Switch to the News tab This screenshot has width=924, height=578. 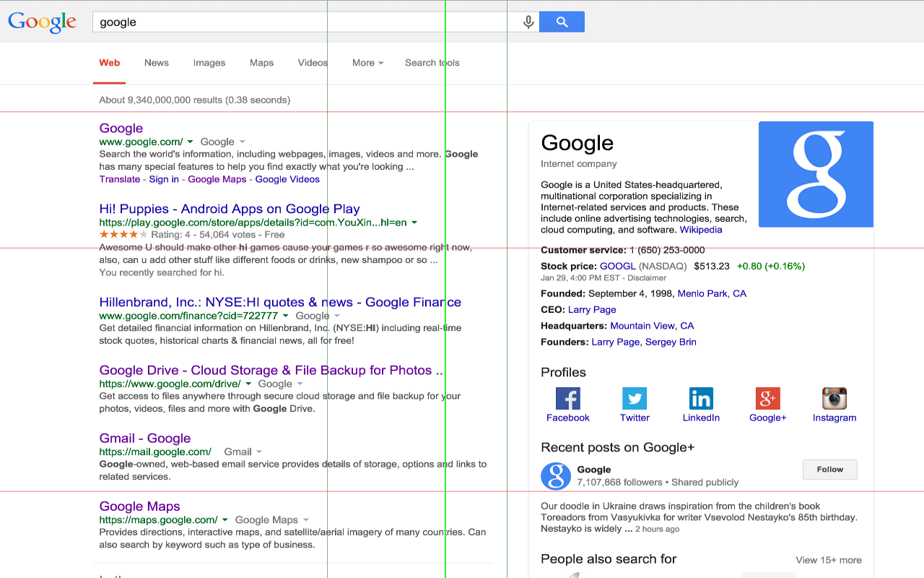156,63
